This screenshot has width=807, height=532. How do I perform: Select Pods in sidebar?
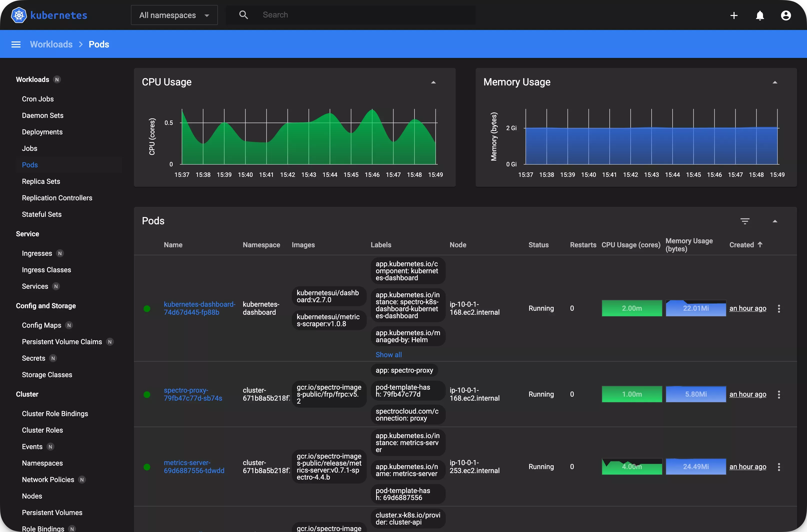(x=29, y=165)
